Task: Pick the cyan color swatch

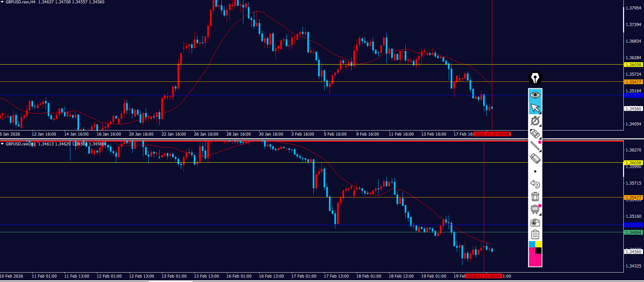Action: coord(532,244)
